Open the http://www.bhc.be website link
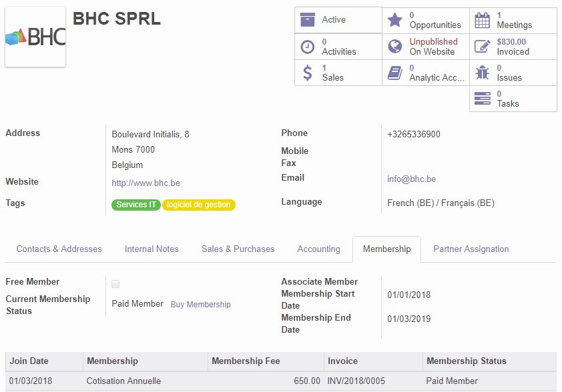Screen dimensions: 562x392 [x=146, y=183]
